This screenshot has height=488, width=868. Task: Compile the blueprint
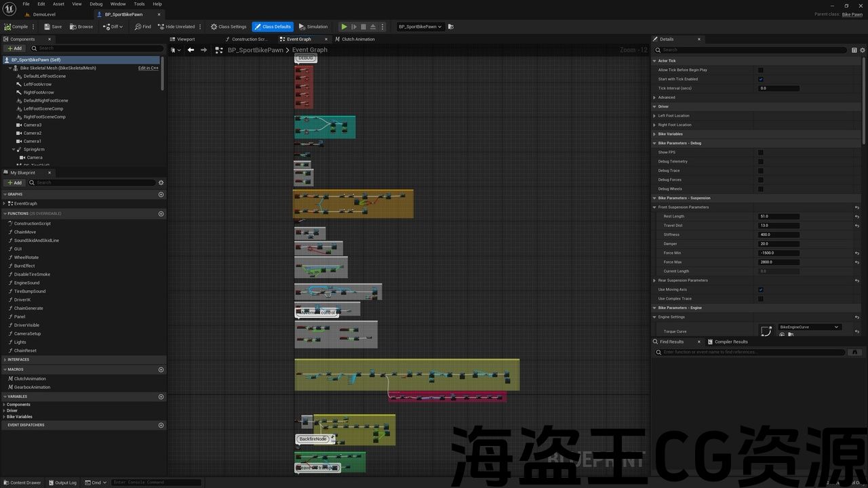coord(16,27)
